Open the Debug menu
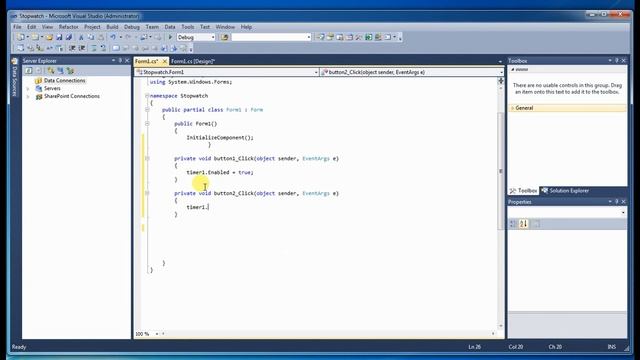Screen dimensions: 640x360 pos(132,27)
